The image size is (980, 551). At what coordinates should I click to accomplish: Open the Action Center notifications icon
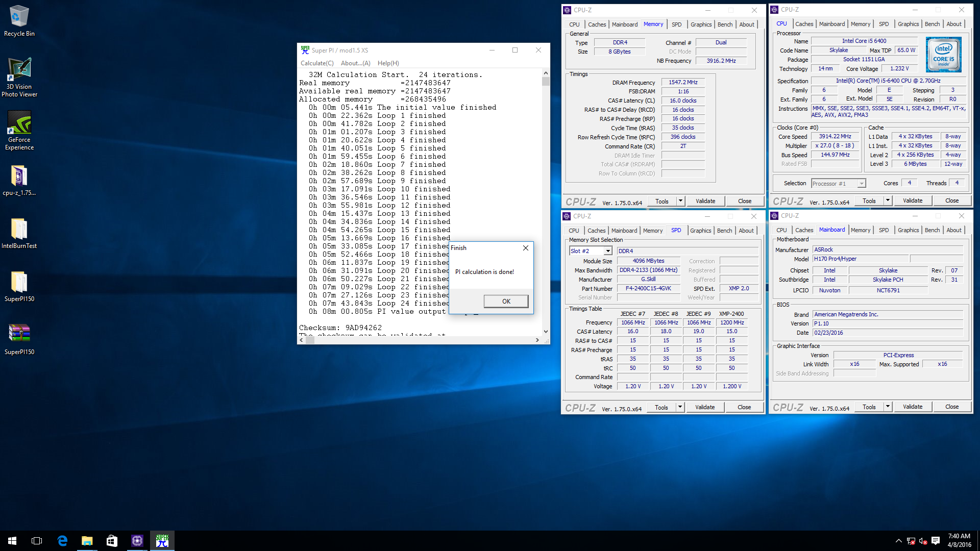pyautogui.click(x=936, y=541)
